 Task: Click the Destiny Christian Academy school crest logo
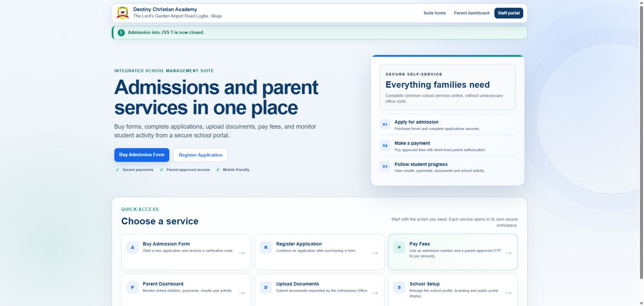[x=122, y=13]
